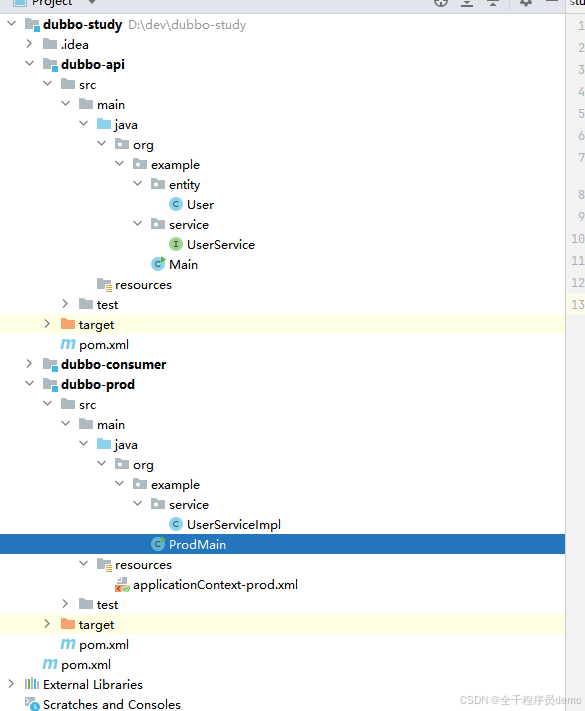Select the 'External Libraries' label
This screenshot has width=585, height=711.
pyautogui.click(x=93, y=684)
